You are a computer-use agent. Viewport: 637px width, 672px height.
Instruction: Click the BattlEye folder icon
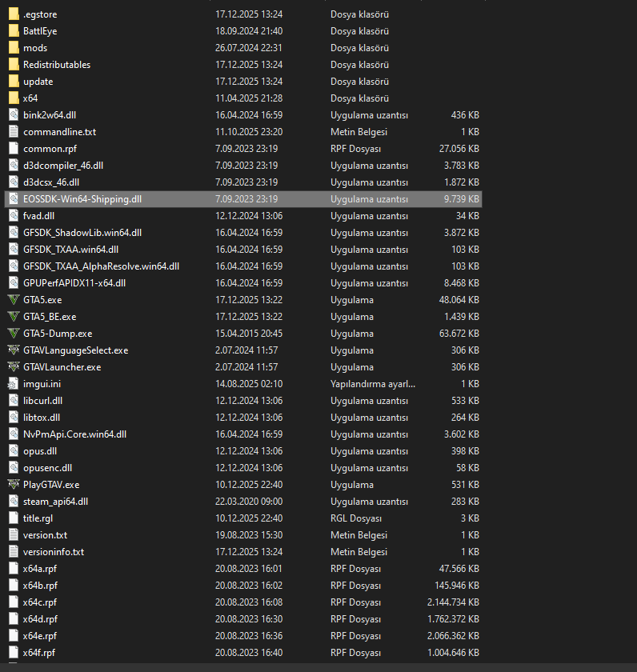tap(14, 31)
